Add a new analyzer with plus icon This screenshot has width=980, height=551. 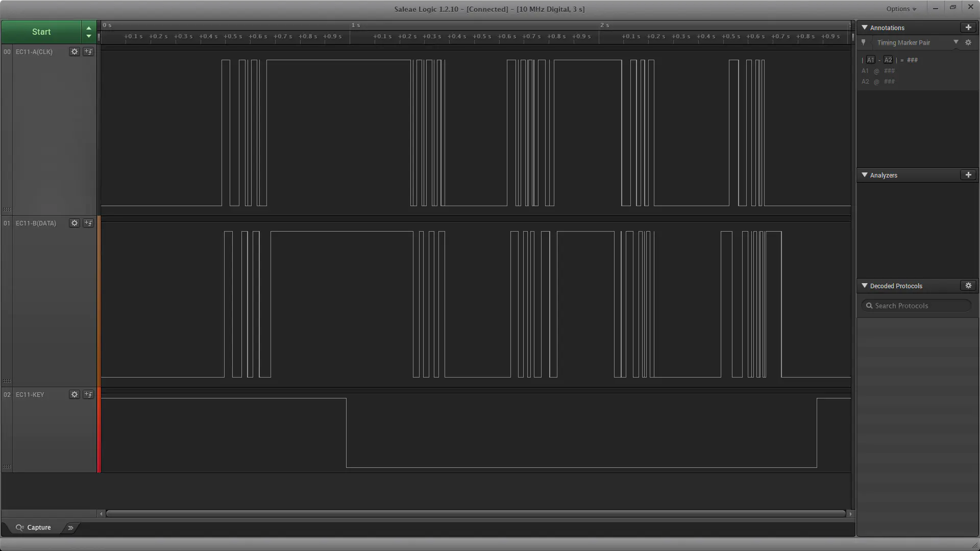coord(968,175)
